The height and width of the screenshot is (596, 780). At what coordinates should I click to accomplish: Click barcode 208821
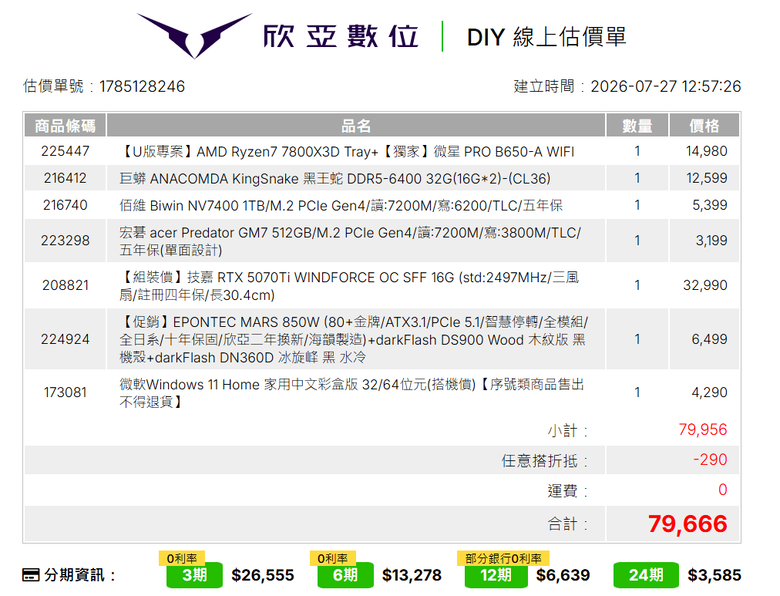coord(65,285)
